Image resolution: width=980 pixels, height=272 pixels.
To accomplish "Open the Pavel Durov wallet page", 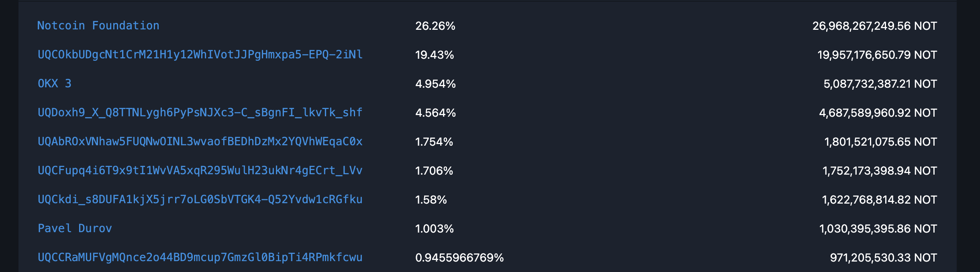I will tap(75, 228).
